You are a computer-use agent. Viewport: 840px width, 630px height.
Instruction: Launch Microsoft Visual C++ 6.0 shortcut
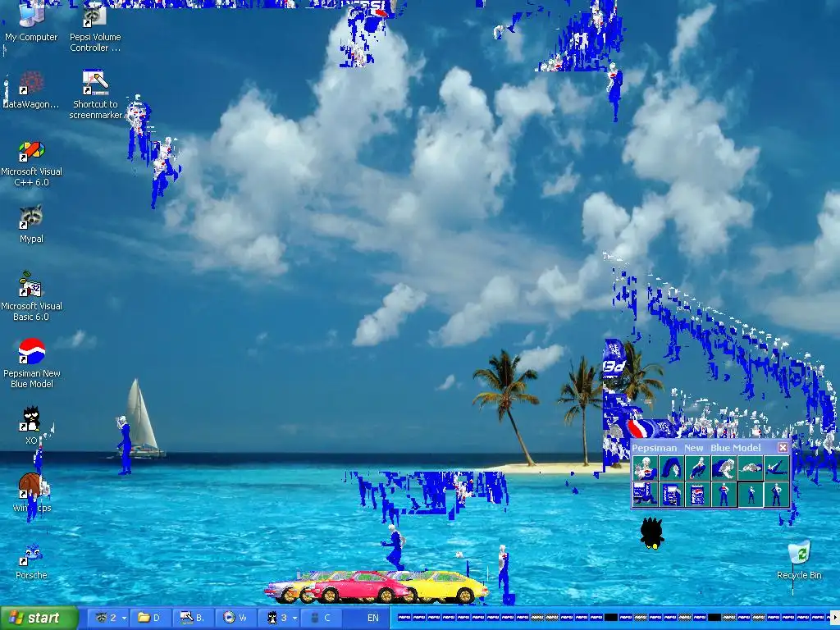click(32, 163)
